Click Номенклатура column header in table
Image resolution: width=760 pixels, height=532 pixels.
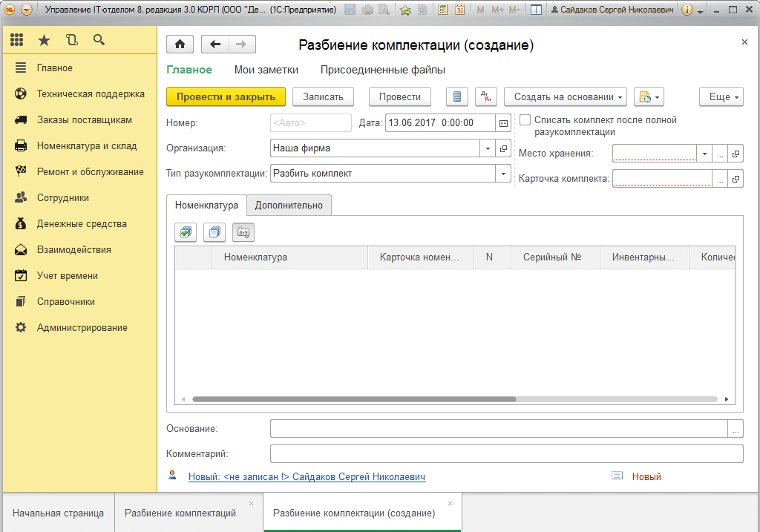[290, 257]
